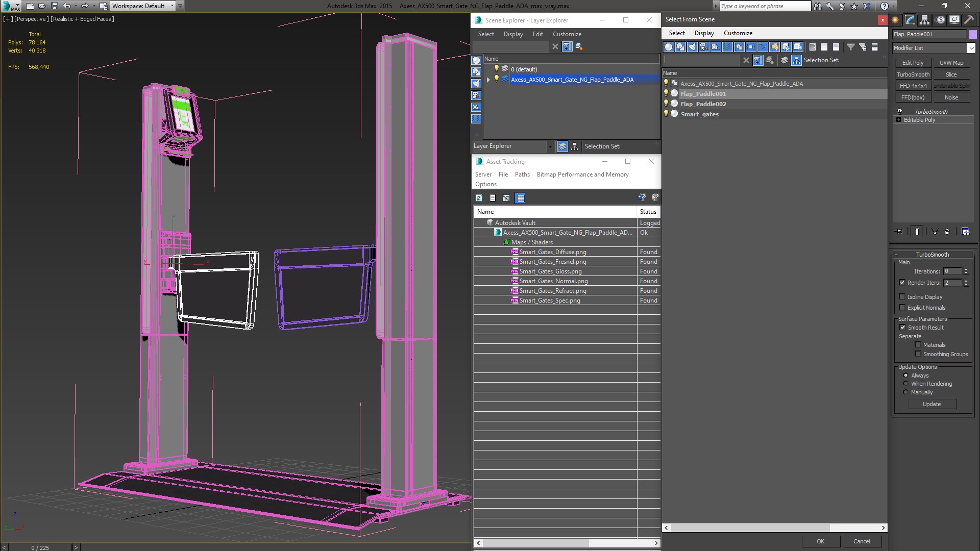Click the FFD 4x4x4 modifier button
This screenshot has width=980, height=551.
coord(913,86)
